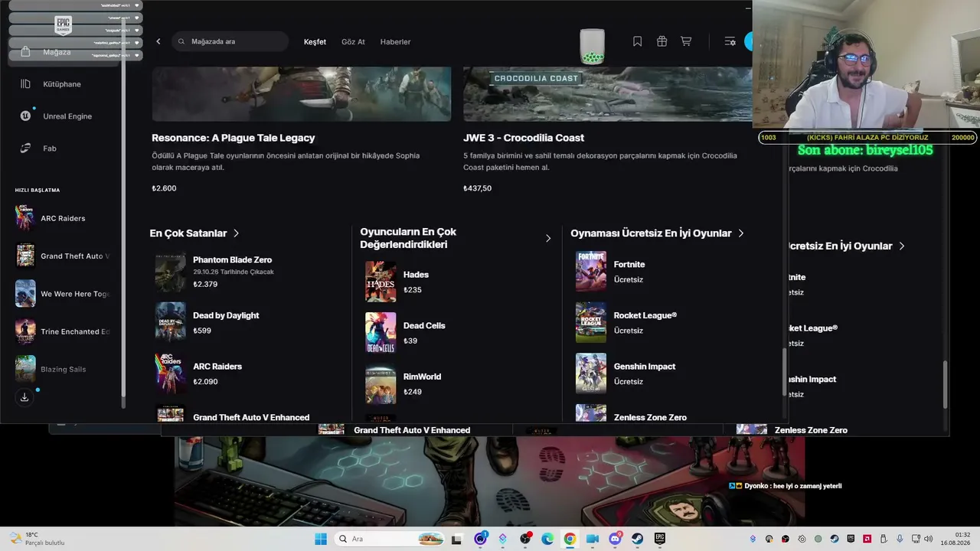Open Microsoft Edge from the taskbar
This screenshot has height=551, width=980.
tap(547, 539)
